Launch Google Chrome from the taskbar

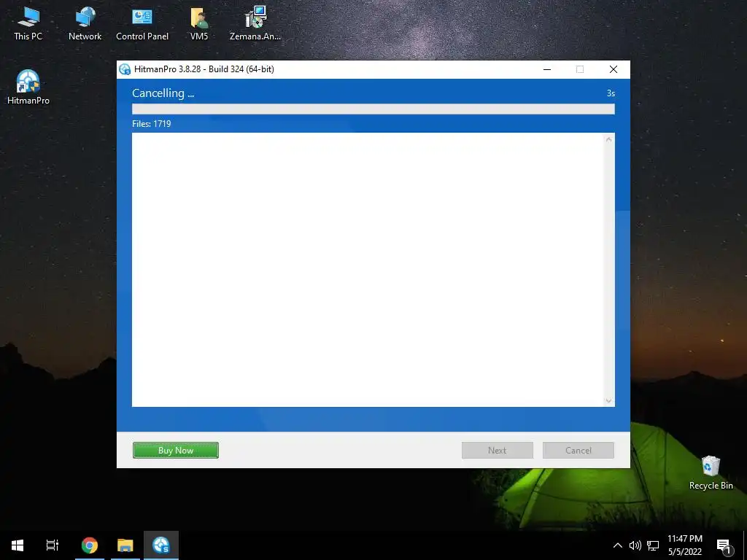[90, 545]
